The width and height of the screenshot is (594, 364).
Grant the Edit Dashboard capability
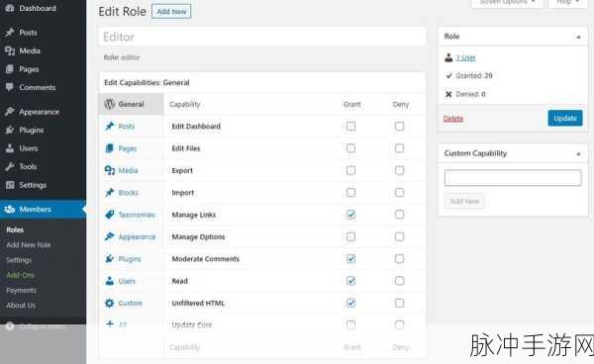coord(351,126)
